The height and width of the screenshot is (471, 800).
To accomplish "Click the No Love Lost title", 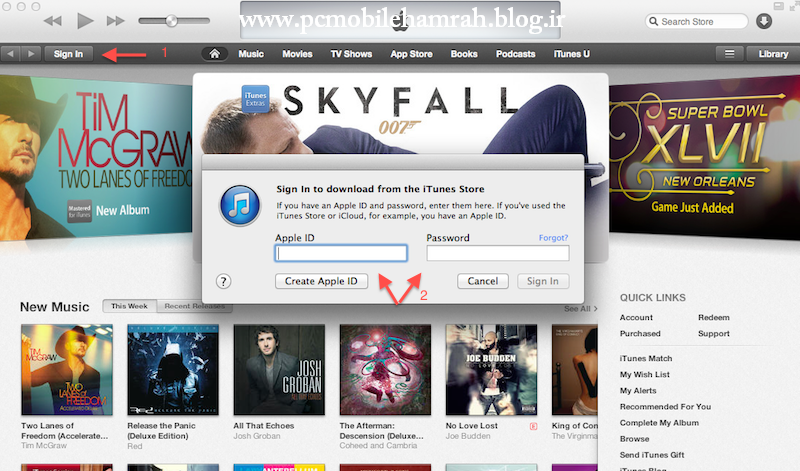I will pos(471,426).
